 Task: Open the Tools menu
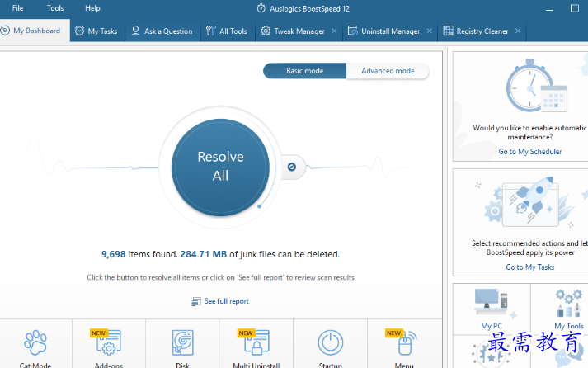click(x=55, y=8)
